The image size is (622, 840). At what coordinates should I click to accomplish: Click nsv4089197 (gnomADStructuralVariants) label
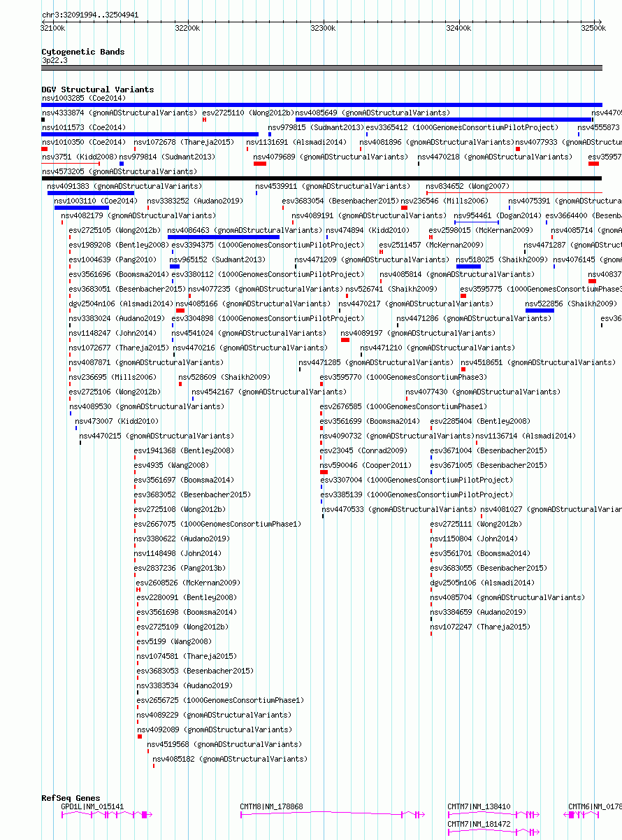[418, 333]
